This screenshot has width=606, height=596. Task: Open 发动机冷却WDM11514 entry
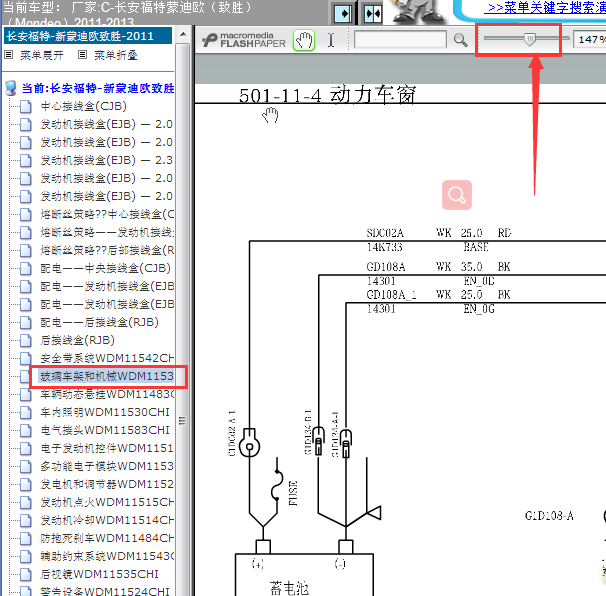[x=107, y=520]
